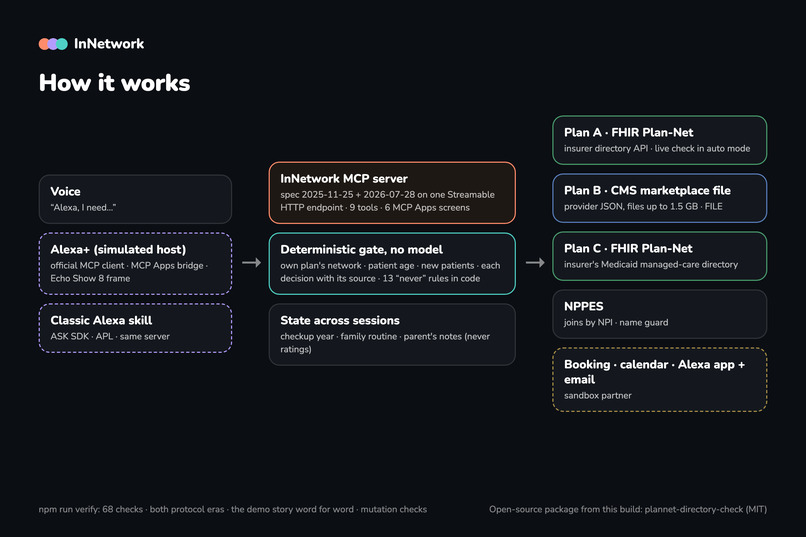806x537 pixels.
Task: Click "provider JSON, files up to 1.5 GB · FILE" text
Action: click(x=643, y=207)
